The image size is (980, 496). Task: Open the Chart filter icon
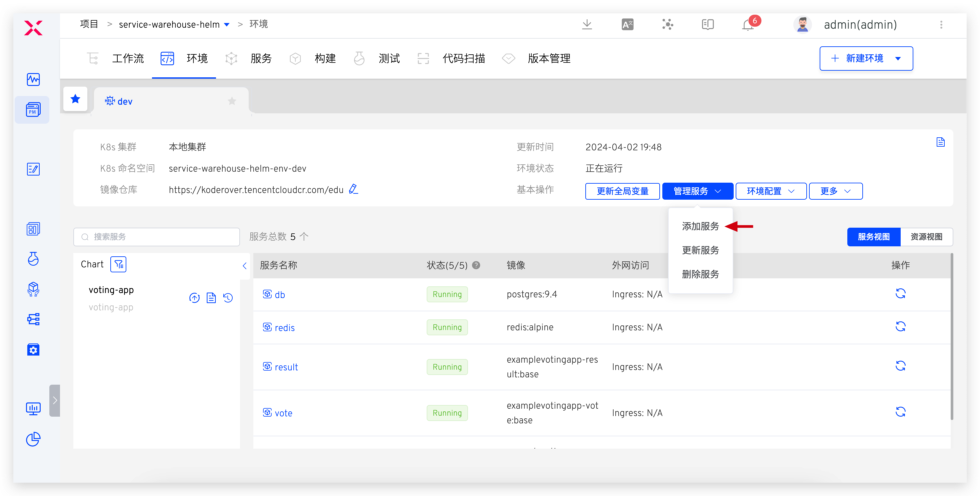[x=118, y=264]
